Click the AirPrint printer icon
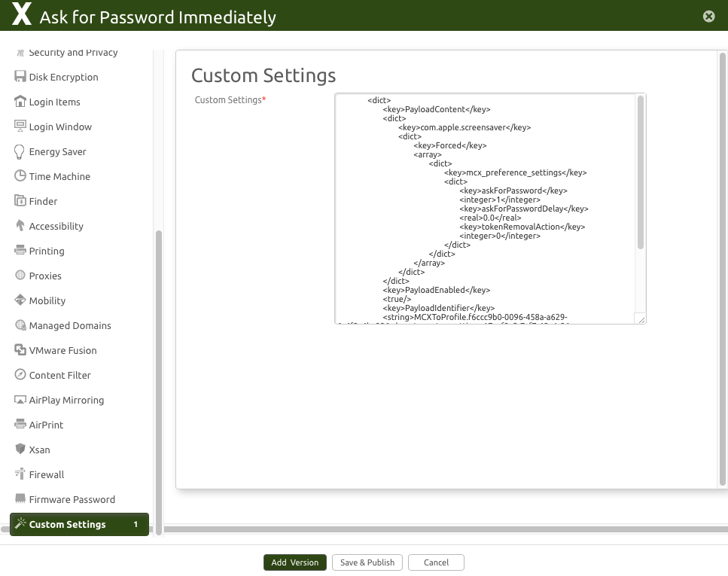The image size is (728, 576). 20,424
